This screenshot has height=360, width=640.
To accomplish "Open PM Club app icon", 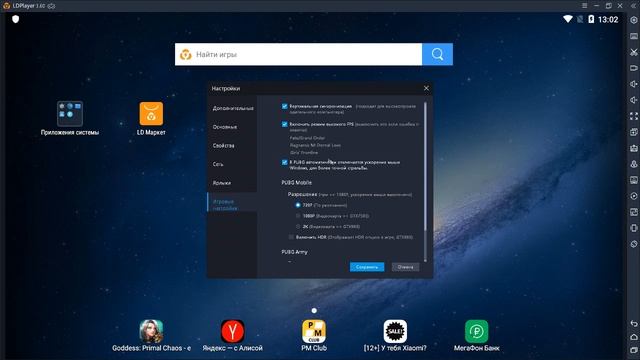I will pyautogui.click(x=314, y=331).
